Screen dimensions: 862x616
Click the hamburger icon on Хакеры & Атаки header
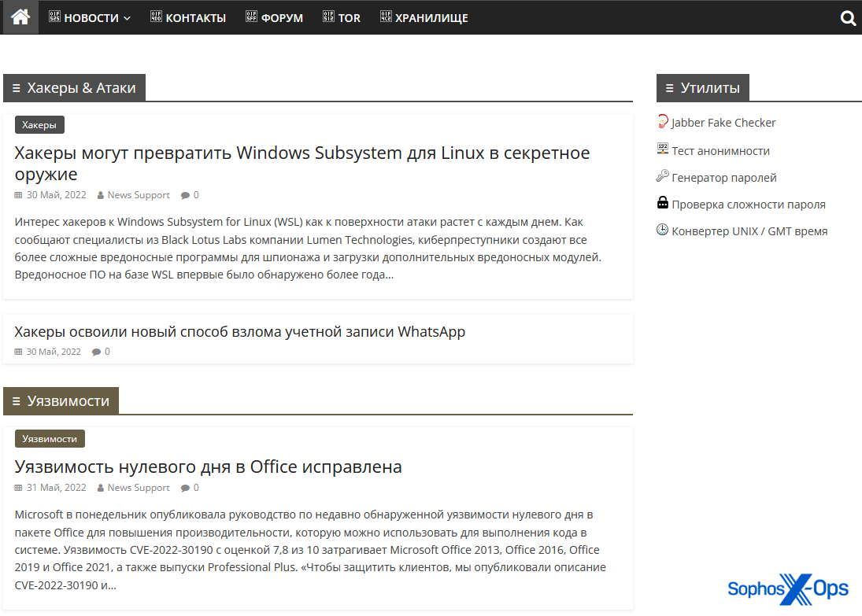17,87
